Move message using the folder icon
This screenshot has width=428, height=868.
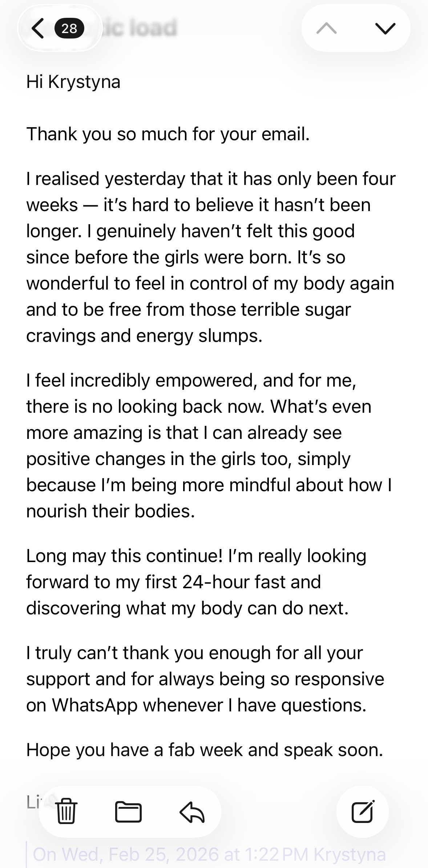point(128,811)
